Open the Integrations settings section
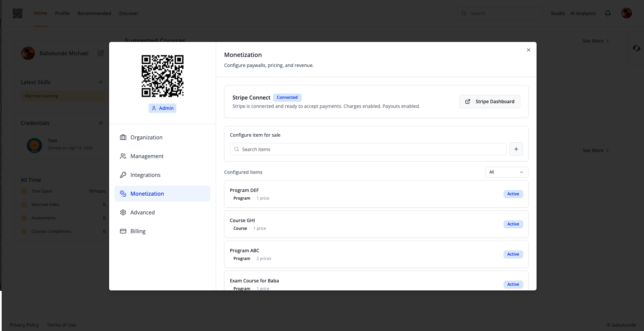The width and height of the screenshot is (644, 331). (162, 175)
